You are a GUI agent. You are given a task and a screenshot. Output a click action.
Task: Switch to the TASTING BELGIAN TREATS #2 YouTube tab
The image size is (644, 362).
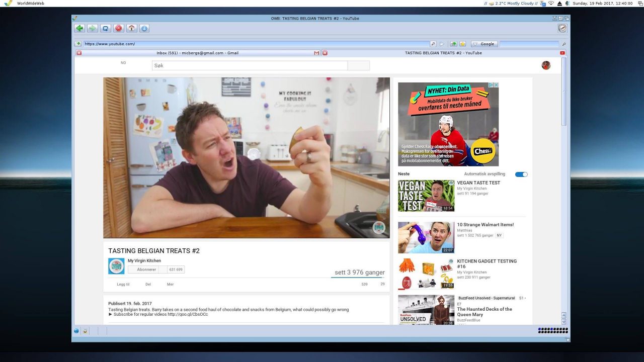tap(443, 53)
